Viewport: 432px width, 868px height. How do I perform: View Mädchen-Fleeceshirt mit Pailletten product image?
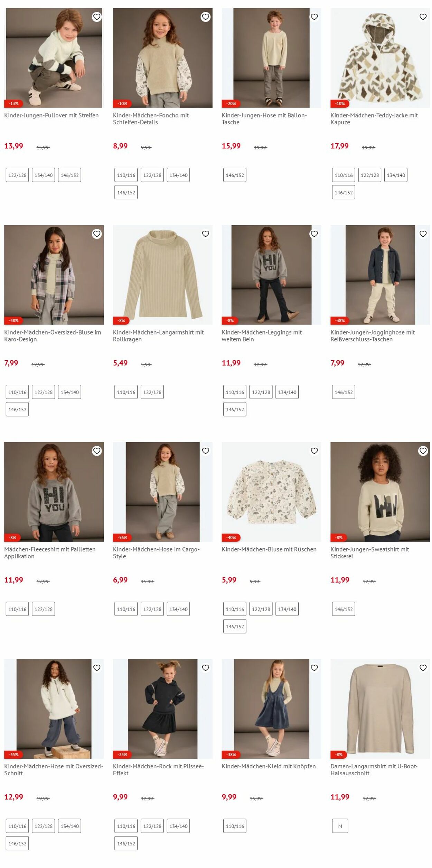[54, 492]
